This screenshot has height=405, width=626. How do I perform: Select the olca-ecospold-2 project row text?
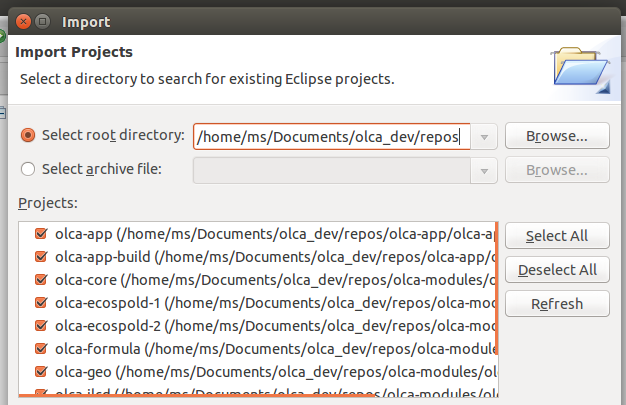coord(275,326)
